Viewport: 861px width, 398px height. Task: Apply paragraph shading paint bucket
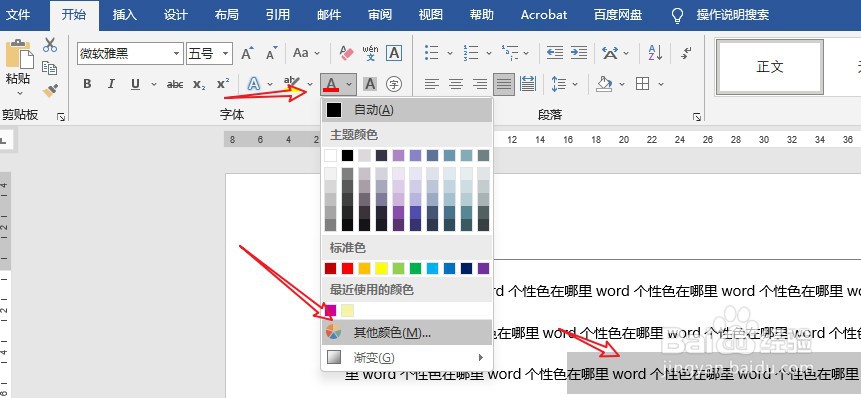[605, 84]
